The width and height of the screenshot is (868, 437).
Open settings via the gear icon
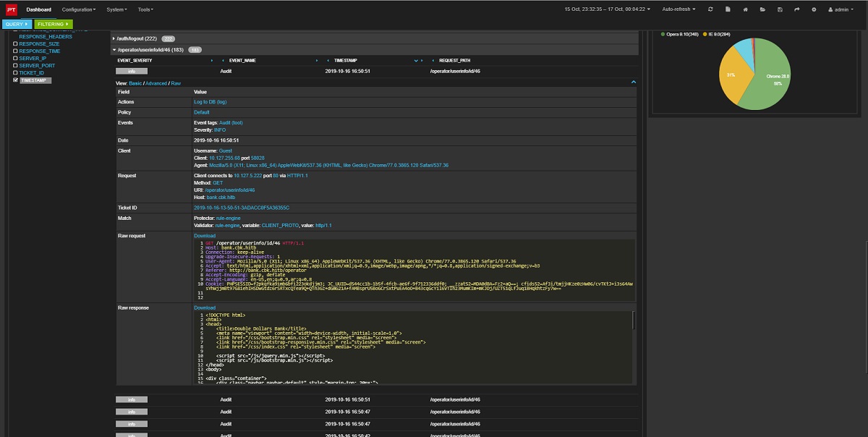tap(814, 9)
